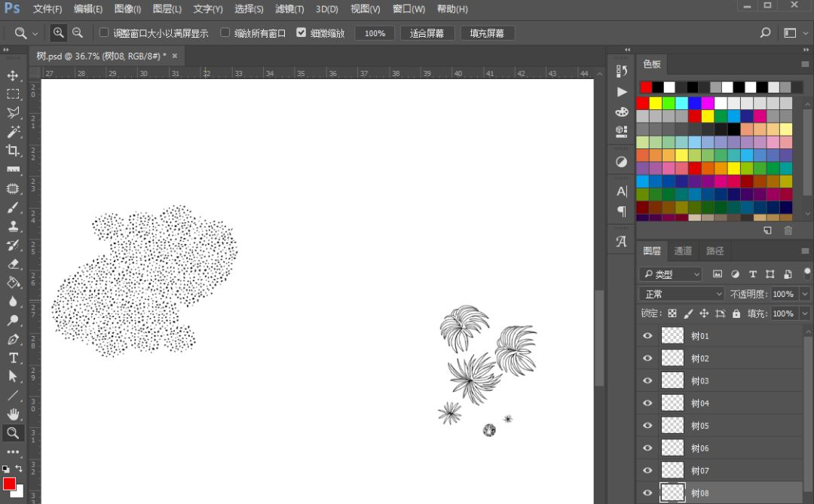814x504 pixels.
Task: Hide layer 树07
Action: pos(647,470)
